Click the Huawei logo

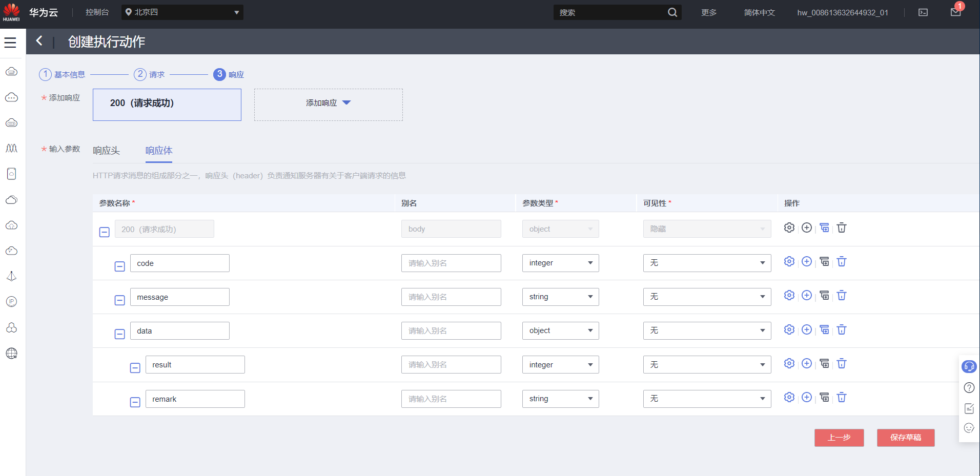pyautogui.click(x=11, y=12)
